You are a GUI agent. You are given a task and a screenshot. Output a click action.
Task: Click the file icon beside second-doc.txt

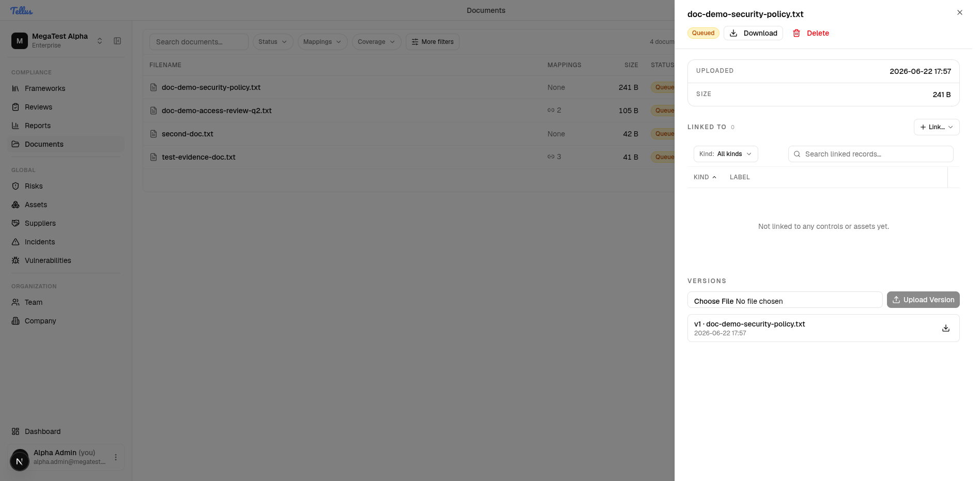pos(154,134)
